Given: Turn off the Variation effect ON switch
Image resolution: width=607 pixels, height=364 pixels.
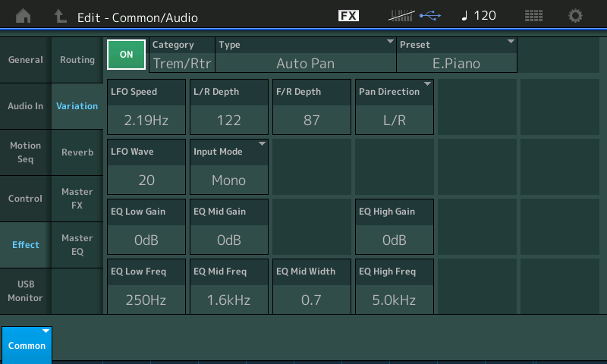Looking at the screenshot, I should 126,55.
